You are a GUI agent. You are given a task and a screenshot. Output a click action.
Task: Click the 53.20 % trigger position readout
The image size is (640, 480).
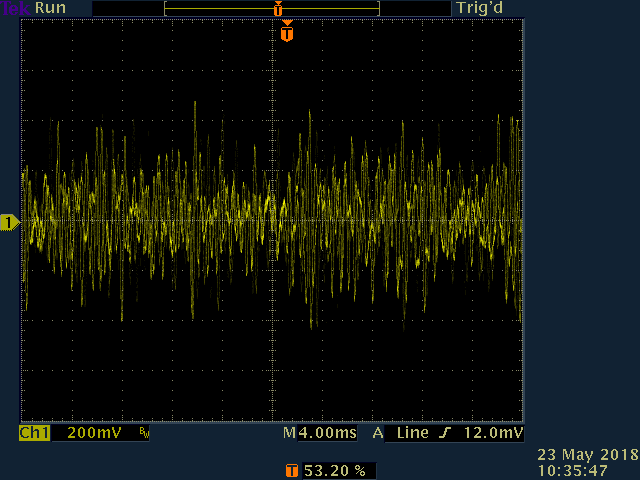(335, 471)
